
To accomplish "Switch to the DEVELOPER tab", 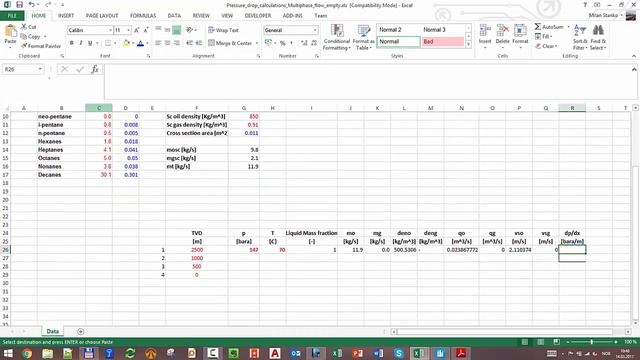I will point(258,16).
